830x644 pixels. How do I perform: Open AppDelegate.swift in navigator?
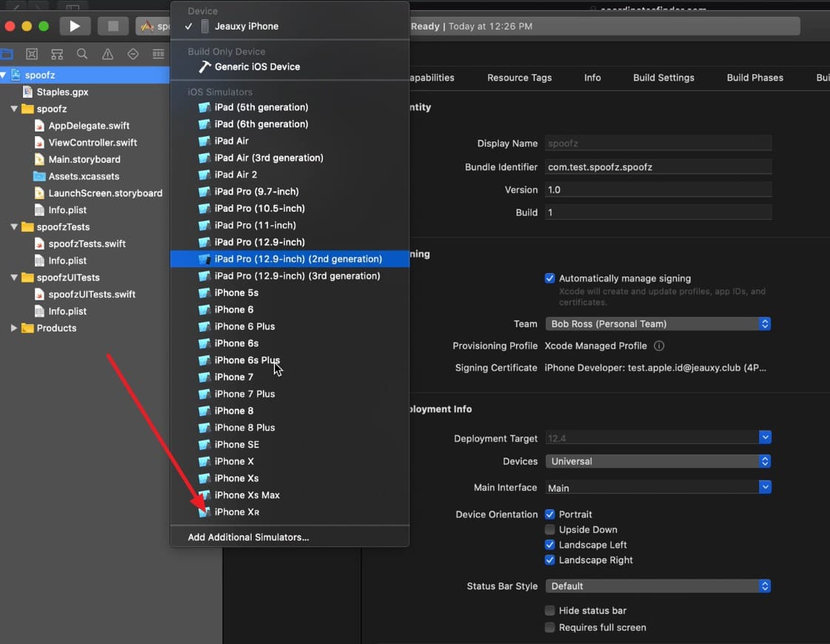[x=88, y=126]
